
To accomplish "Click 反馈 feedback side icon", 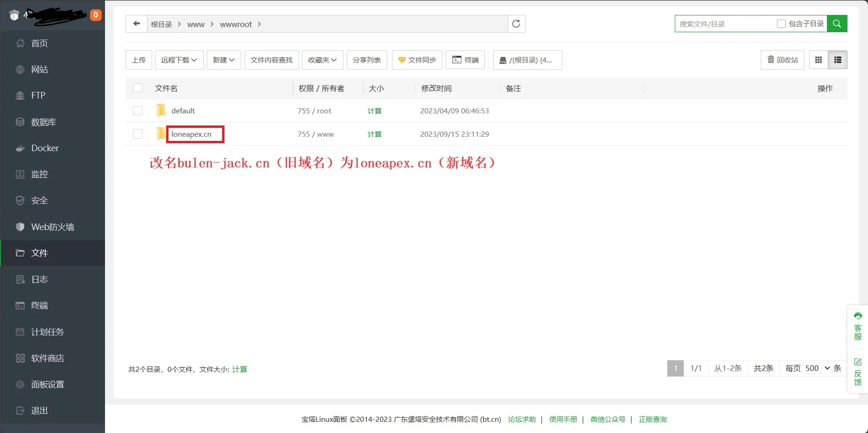I will tap(858, 372).
